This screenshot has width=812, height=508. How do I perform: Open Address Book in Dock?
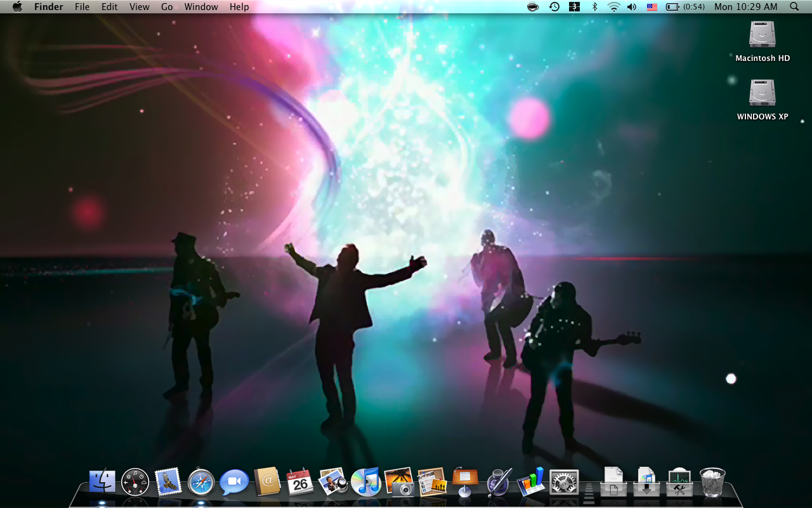point(267,482)
